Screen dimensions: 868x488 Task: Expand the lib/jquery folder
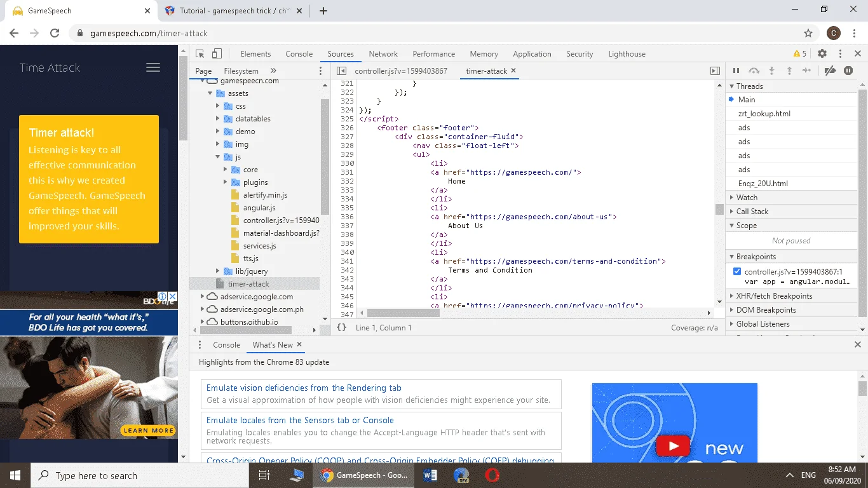[x=218, y=271]
